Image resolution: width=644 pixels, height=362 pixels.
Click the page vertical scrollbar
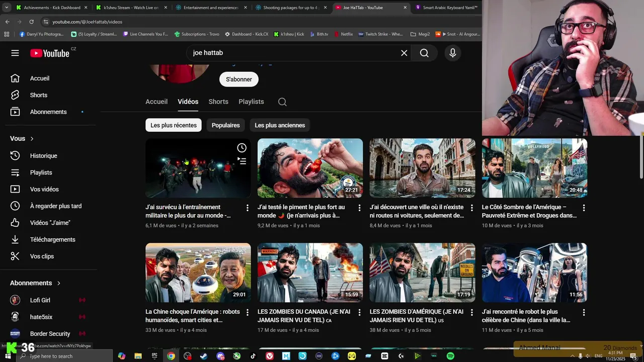(x=641, y=156)
